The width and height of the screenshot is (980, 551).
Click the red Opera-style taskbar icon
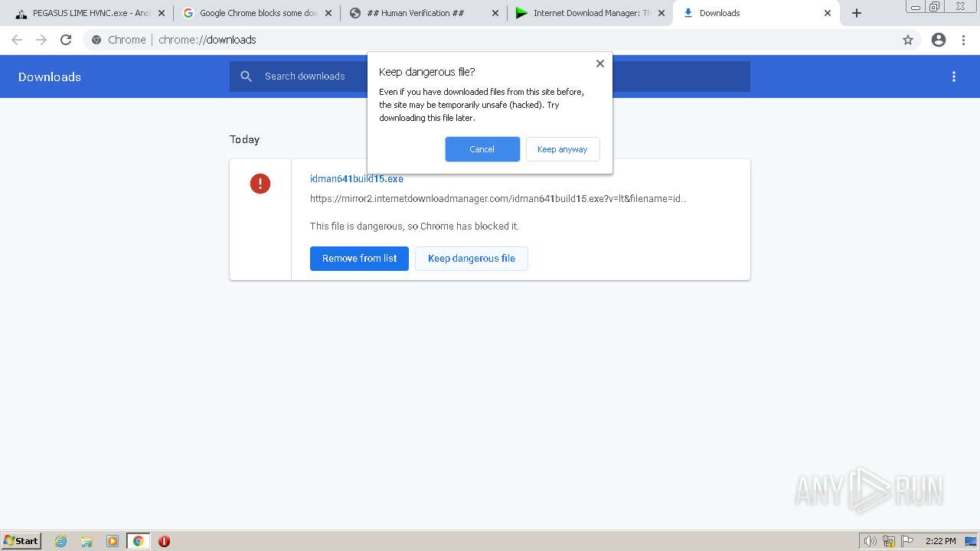(x=164, y=541)
